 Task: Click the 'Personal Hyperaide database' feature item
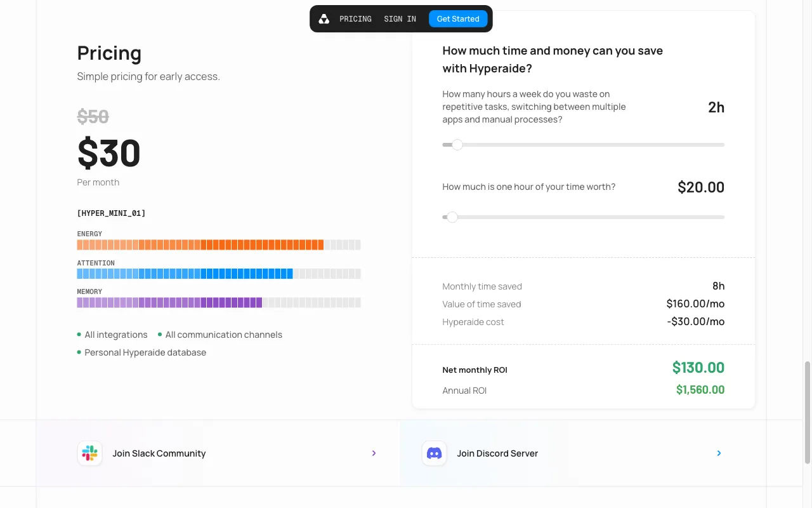(142, 352)
